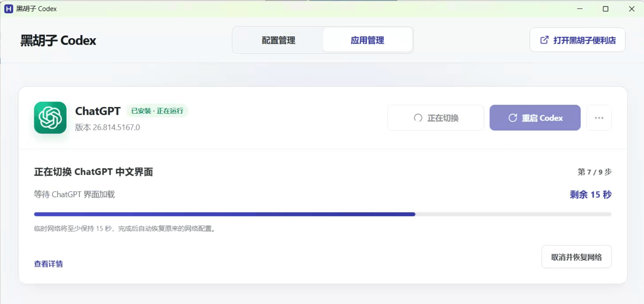Open 打开黑胡子便利店 button

point(578,40)
